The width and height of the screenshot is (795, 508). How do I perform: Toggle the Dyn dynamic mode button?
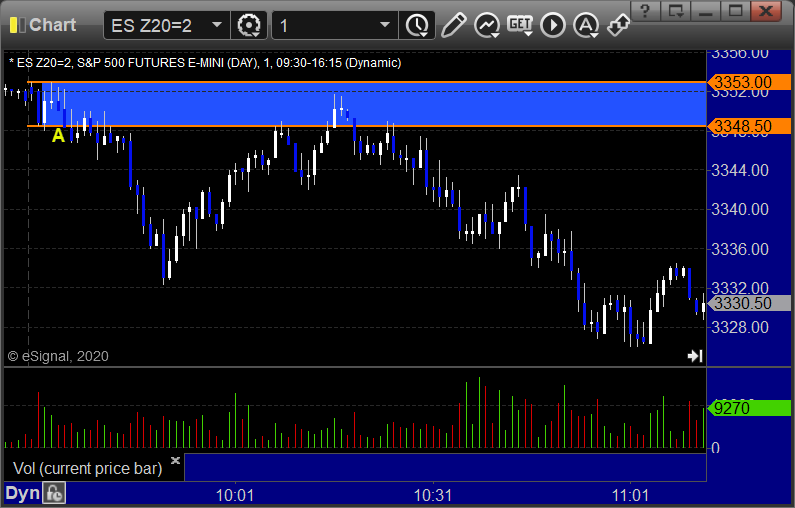22,493
